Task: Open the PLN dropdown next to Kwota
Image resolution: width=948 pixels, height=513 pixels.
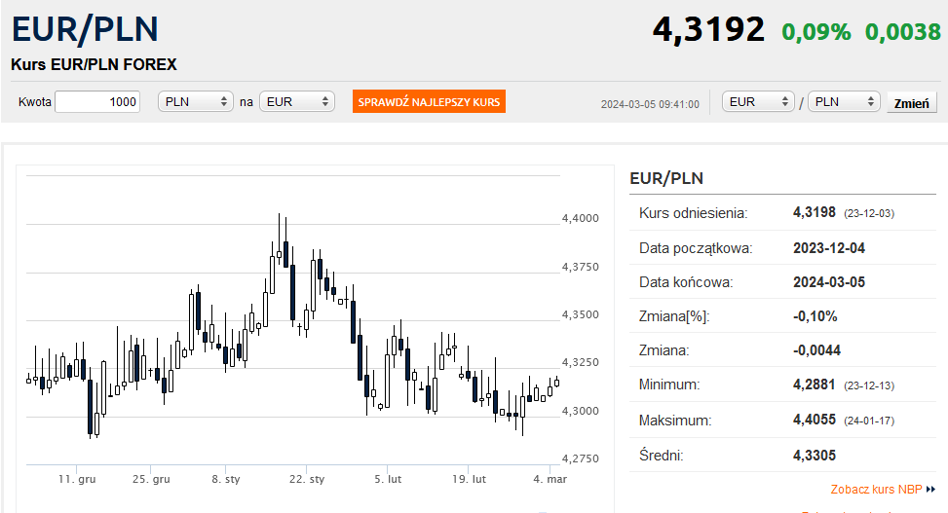Action: [x=196, y=102]
